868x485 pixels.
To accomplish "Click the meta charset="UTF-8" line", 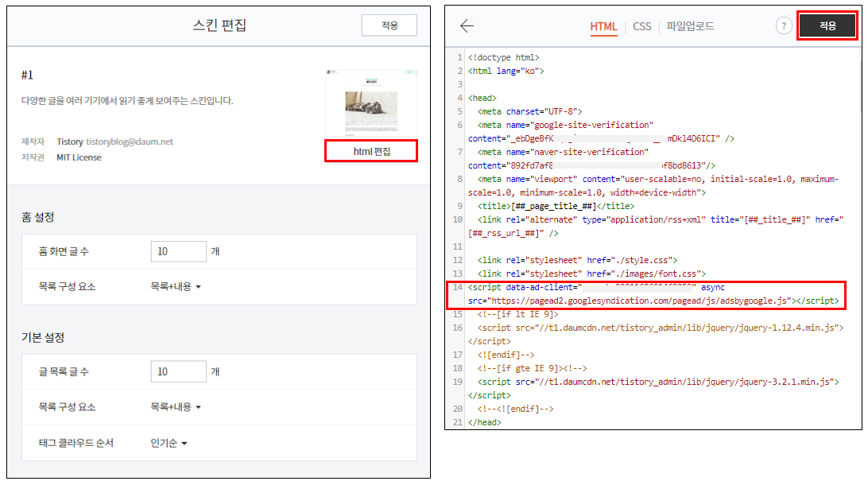I will pyautogui.click(x=529, y=112).
